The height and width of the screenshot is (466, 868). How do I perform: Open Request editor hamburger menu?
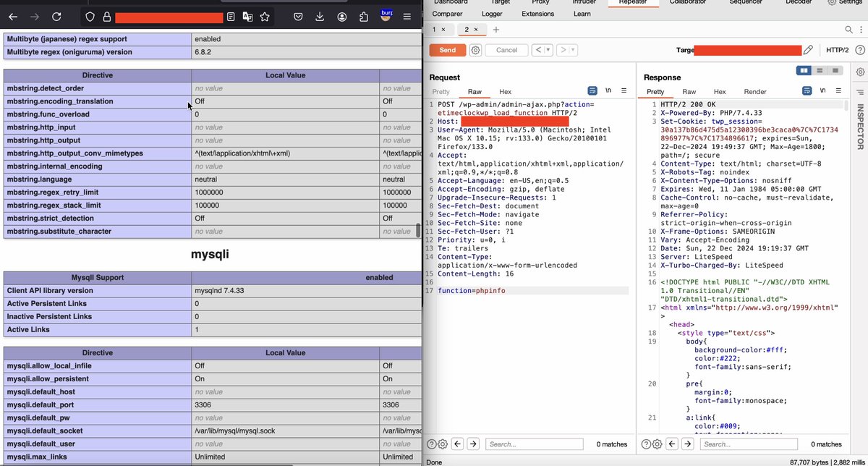click(624, 90)
